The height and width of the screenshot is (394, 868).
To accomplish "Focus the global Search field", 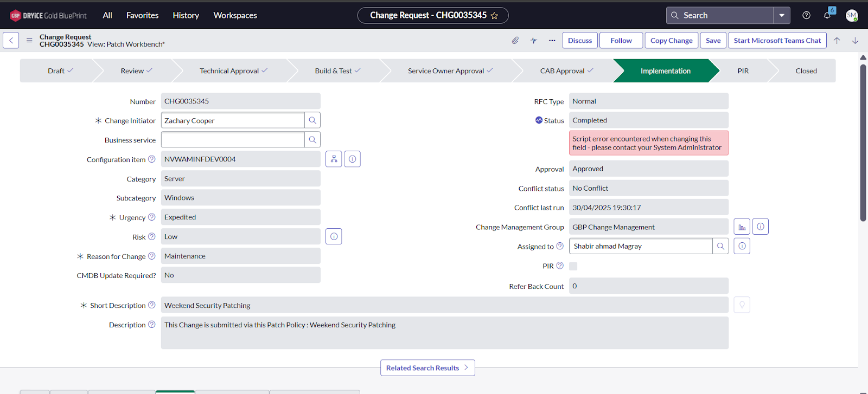I will (x=720, y=15).
